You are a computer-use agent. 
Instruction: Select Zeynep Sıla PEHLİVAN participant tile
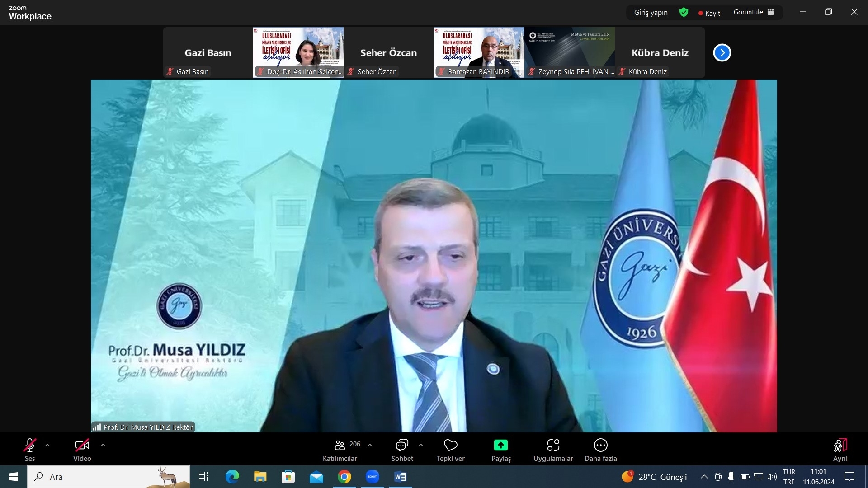click(570, 52)
